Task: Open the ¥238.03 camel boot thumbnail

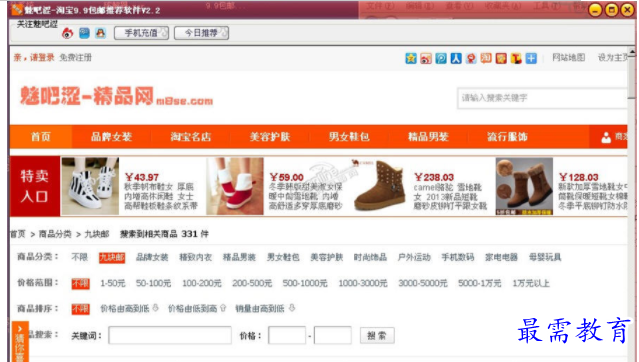Action: 379,186
